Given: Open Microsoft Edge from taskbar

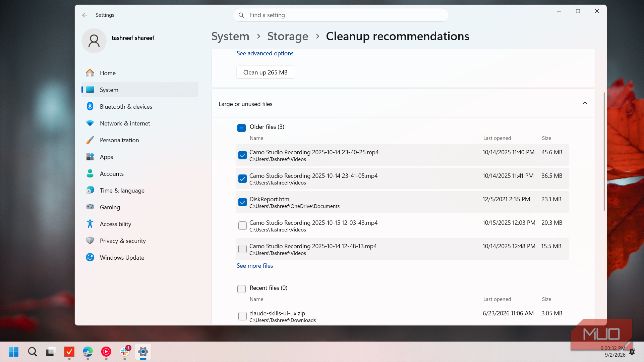Looking at the screenshot, I should [87, 352].
